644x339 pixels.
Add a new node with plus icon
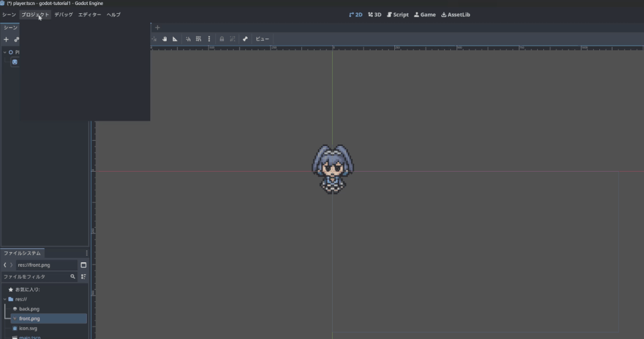(x=6, y=40)
